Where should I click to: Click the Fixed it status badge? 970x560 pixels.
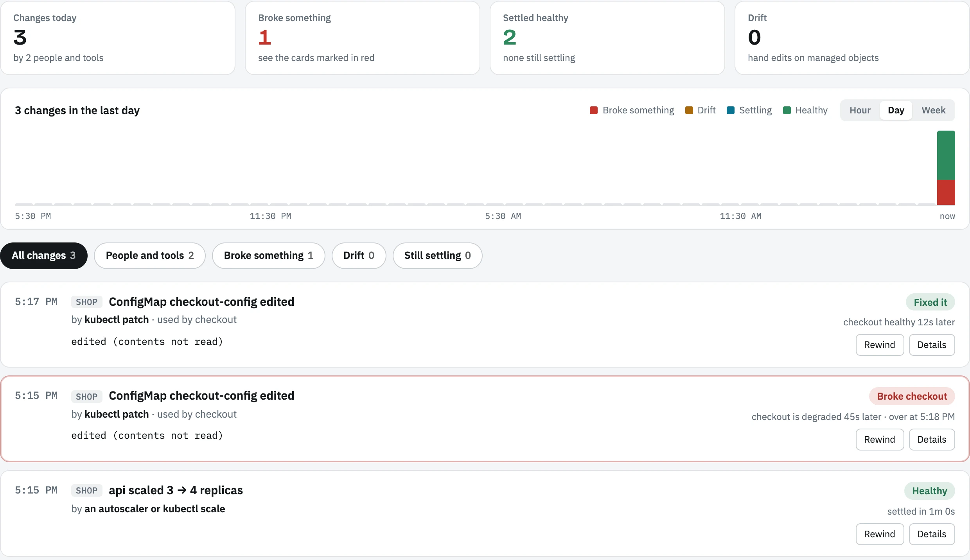[930, 302]
